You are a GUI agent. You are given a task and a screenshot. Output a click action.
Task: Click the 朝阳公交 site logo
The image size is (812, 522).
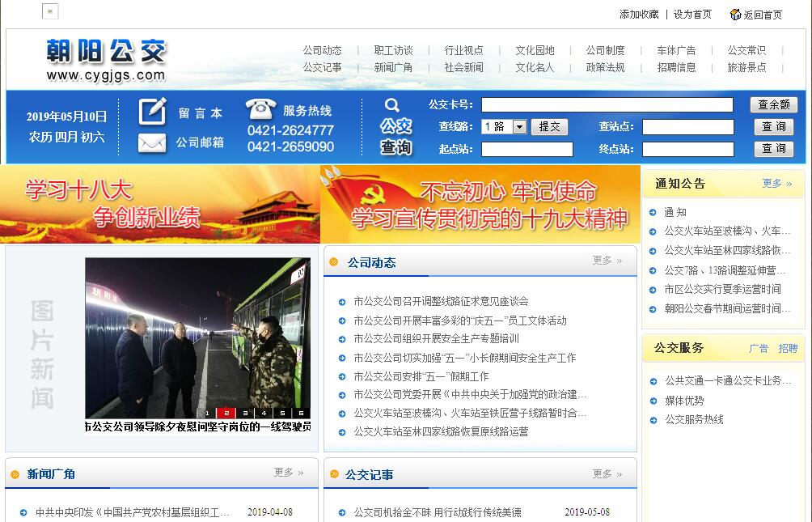[106, 60]
